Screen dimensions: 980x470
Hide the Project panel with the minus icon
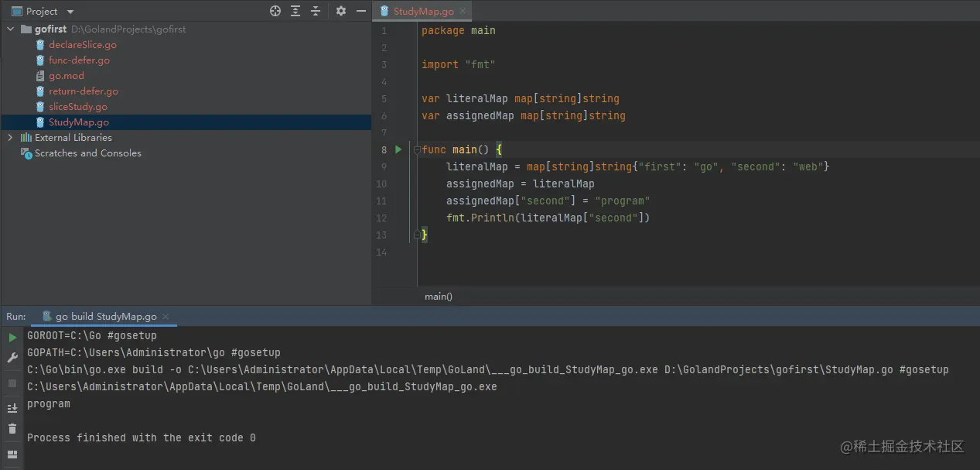click(361, 11)
